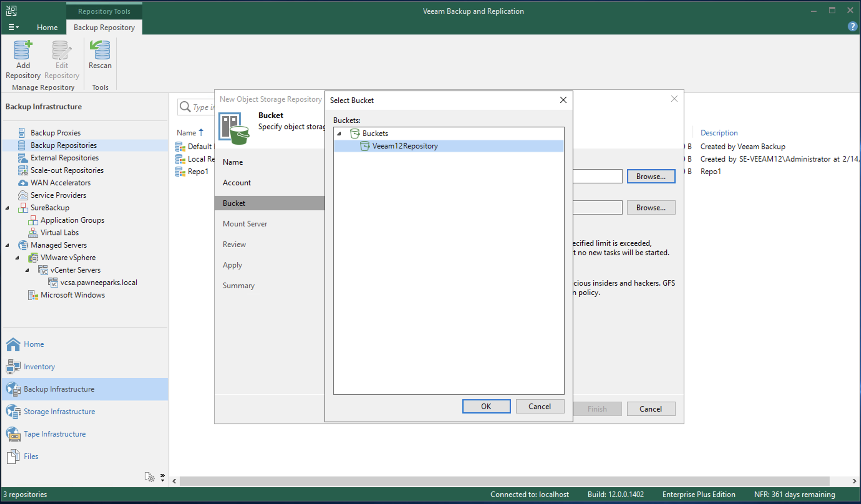Image resolution: width=861 pixels, height=504 pixels.
Task: Click the folder Browse button
Action: [x=651, y=207]
